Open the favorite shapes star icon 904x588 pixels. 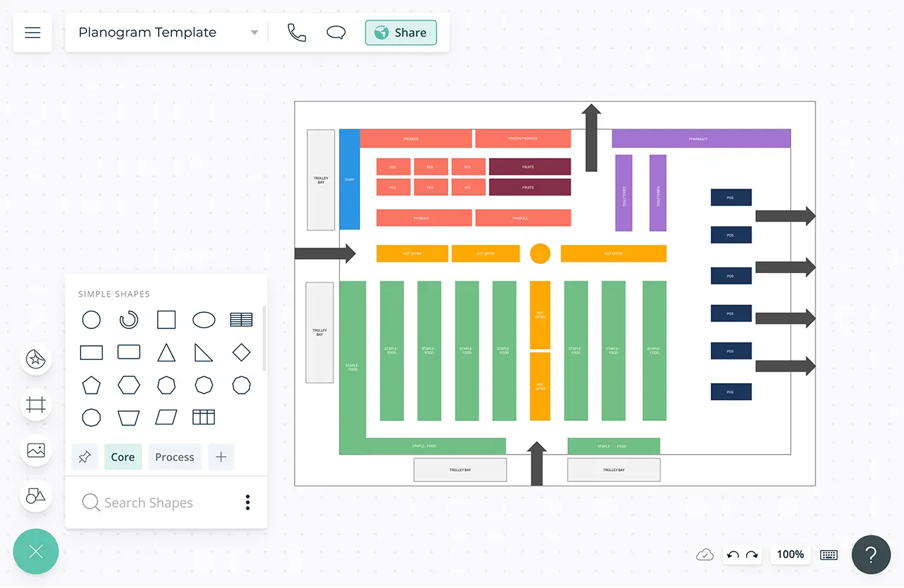[x=36, y=360]
